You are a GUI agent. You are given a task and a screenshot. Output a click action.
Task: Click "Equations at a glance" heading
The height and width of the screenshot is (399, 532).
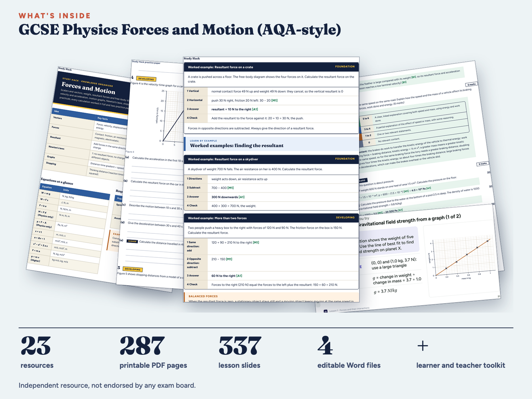click(x=57, y=182)
